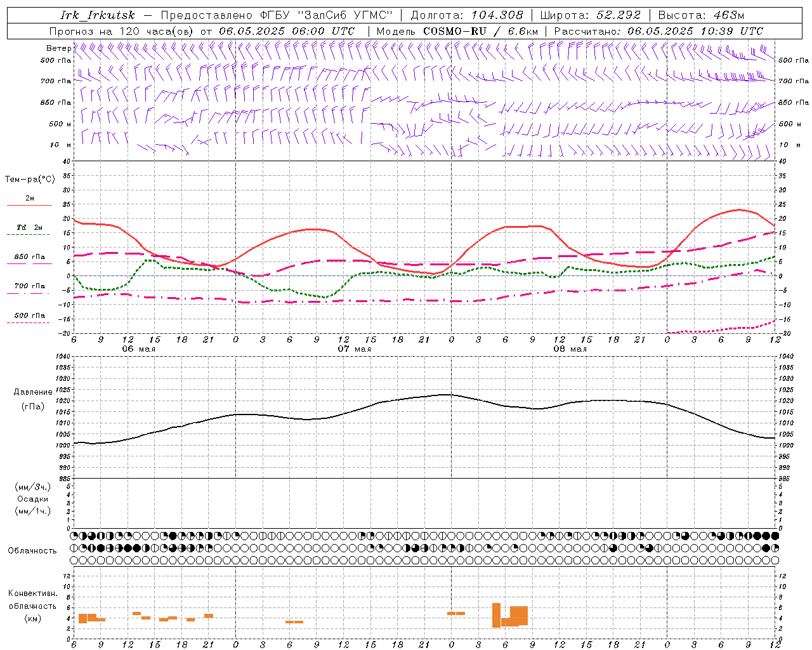This screenshot has width=812, height=650.
Task: Click the Модель COSMO-RU / 6.6км label
Action: click(457, 31)
